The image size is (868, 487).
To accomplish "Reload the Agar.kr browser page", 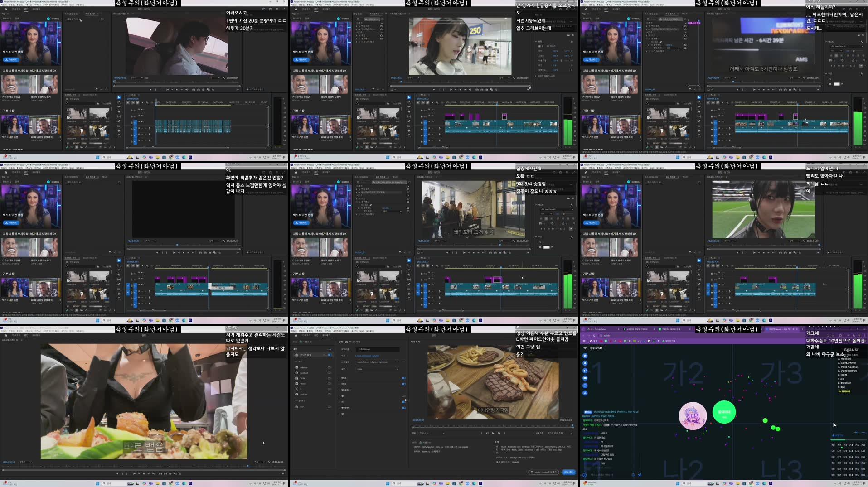I will [x=594, y=336].
